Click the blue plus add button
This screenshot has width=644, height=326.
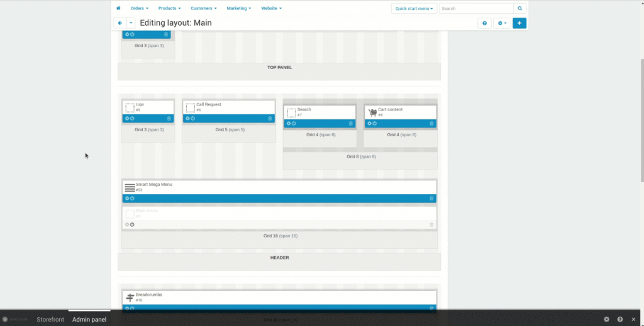519,23
